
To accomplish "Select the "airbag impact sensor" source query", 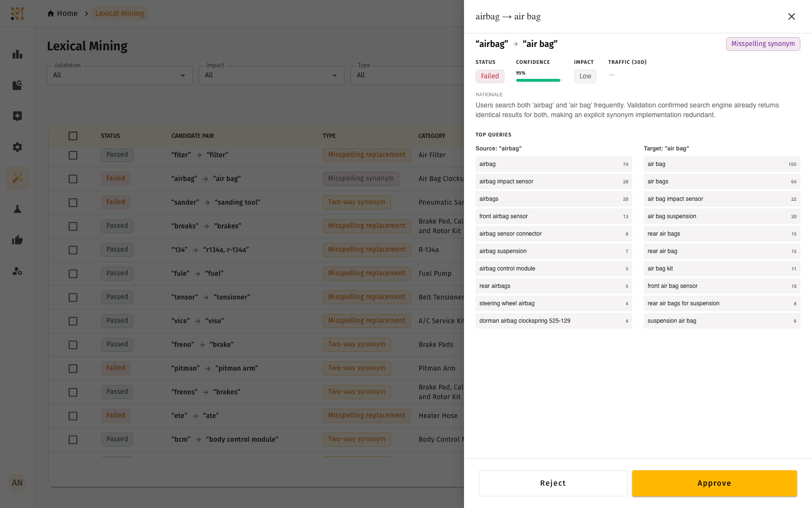I will coord(554,181).
